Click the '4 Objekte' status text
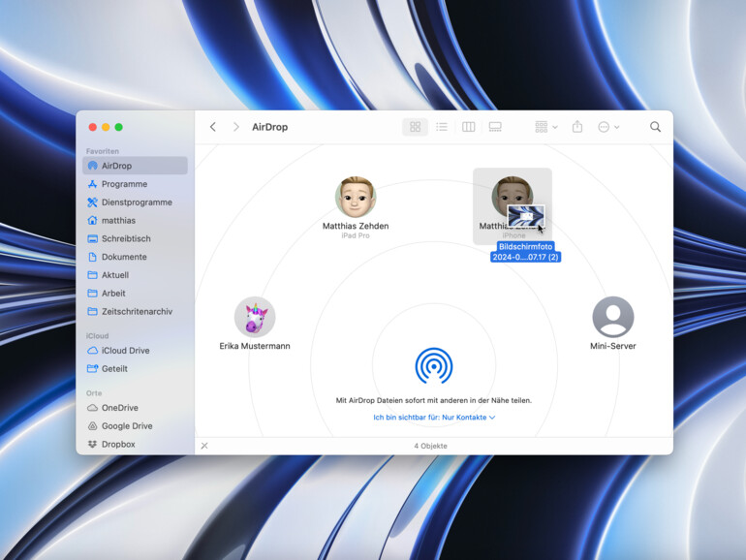Image resolution: width=746 pixels, height=560 pixels. tap(430, 446)
